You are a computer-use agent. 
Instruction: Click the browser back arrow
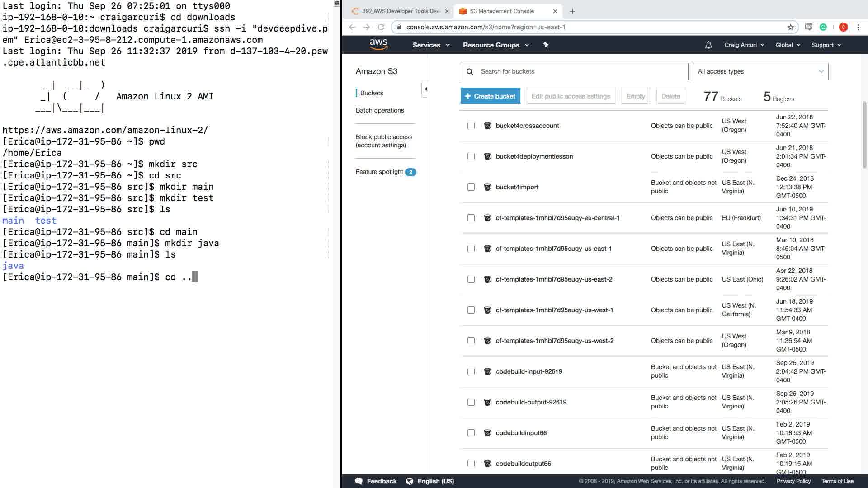coord(353,27)
